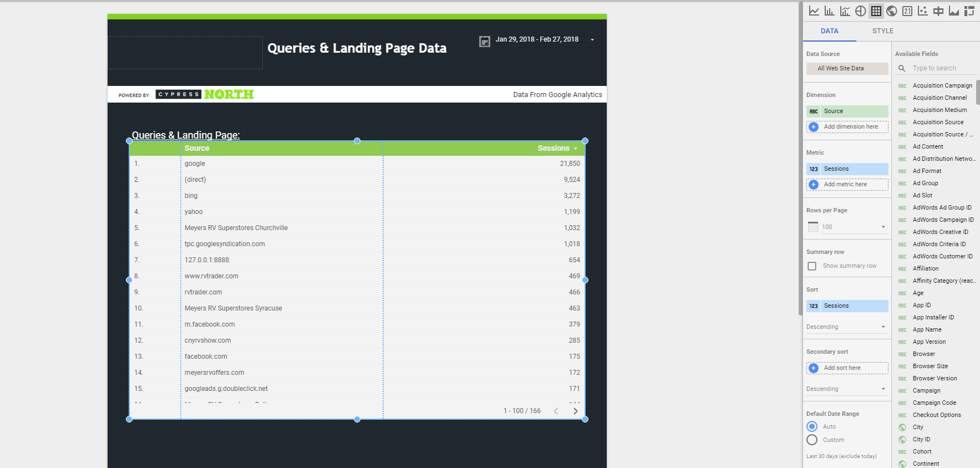Select Browser Size field
Viewport: 980px width, 468px height.
point(930,367)
